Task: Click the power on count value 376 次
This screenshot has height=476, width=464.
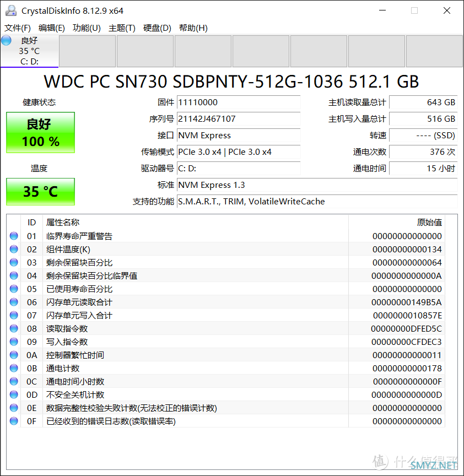Action: point(423,152)
